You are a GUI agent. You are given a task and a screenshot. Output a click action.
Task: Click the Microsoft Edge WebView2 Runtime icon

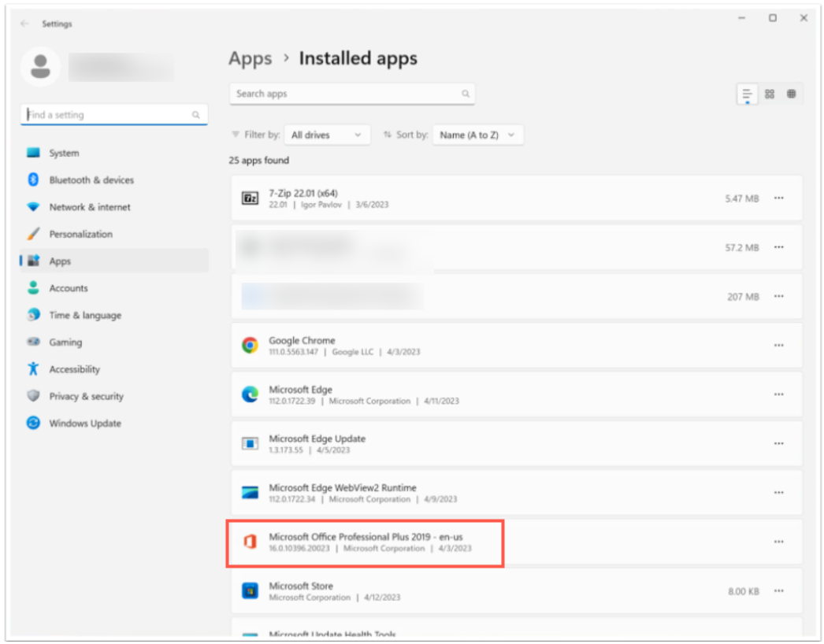pos(250,493)
